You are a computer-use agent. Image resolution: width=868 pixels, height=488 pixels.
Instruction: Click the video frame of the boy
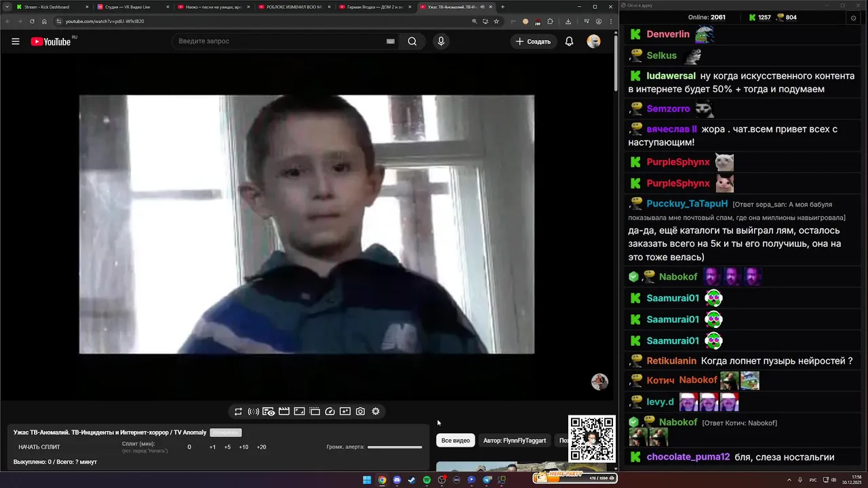tap(307, 224)
